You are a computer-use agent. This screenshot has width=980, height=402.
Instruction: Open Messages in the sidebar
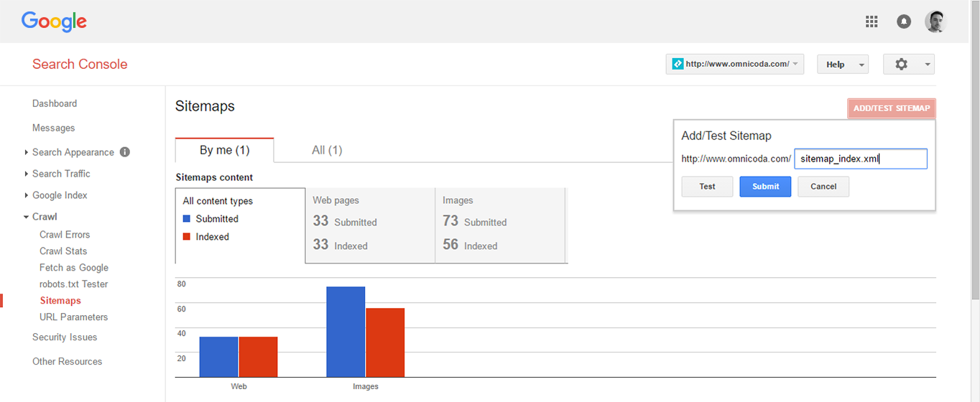(x=54, y=128)
